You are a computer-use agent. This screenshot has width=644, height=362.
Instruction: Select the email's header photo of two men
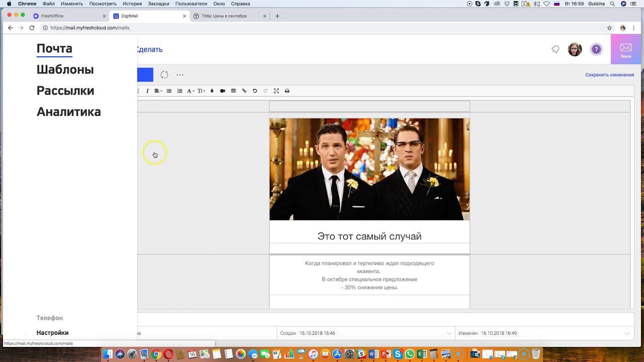(369, 169)
